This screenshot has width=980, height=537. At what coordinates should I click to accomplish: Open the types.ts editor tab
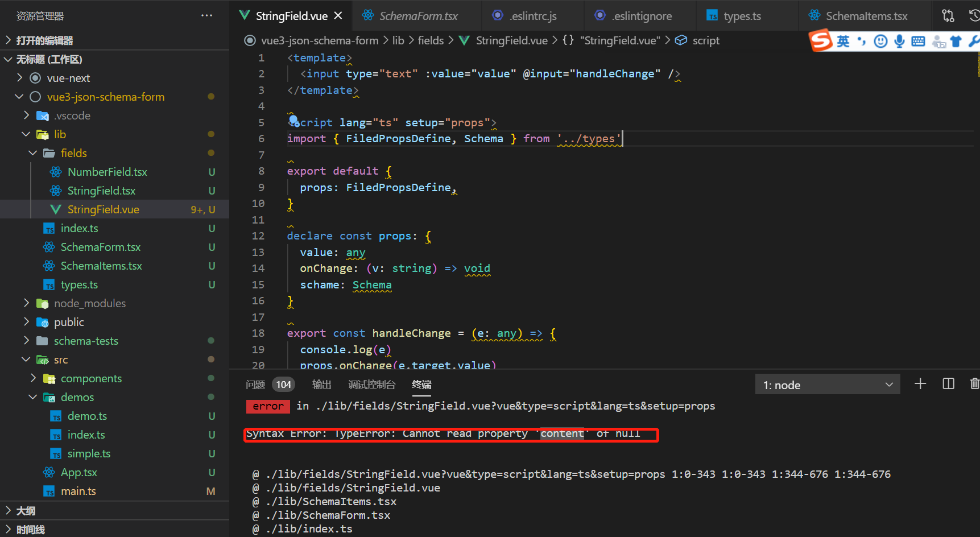click(742, 16)
